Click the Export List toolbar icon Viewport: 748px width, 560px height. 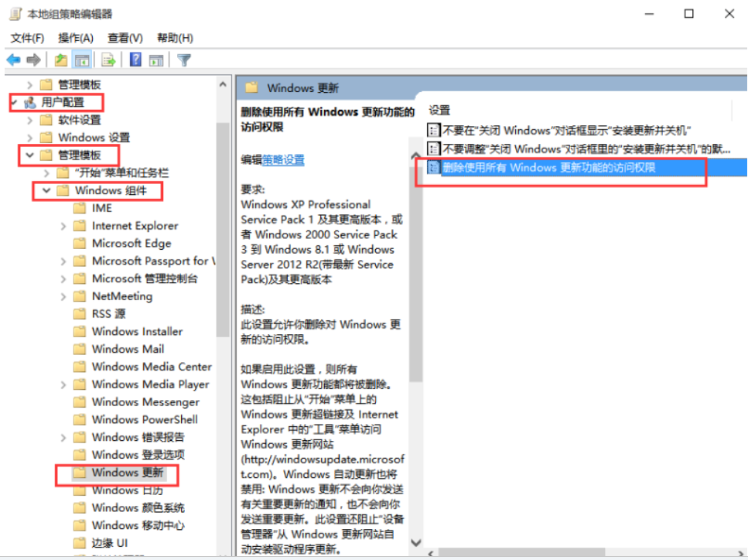[x=108, y=60]
